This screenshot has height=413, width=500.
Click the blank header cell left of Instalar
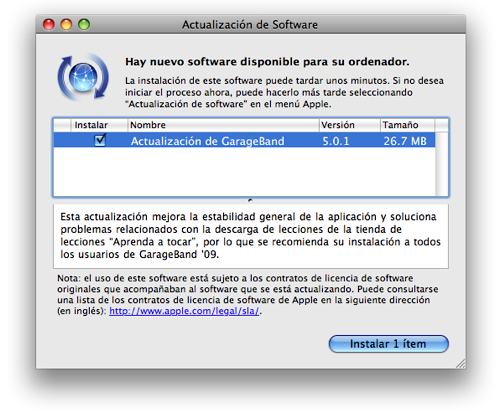[x=62, y=125]
